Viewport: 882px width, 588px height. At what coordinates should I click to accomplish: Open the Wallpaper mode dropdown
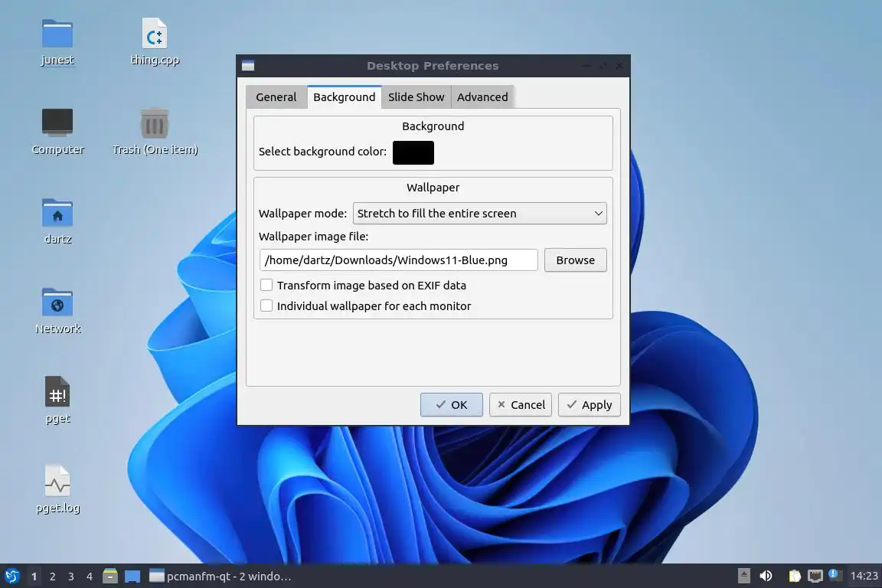click(x=480, y=214)
